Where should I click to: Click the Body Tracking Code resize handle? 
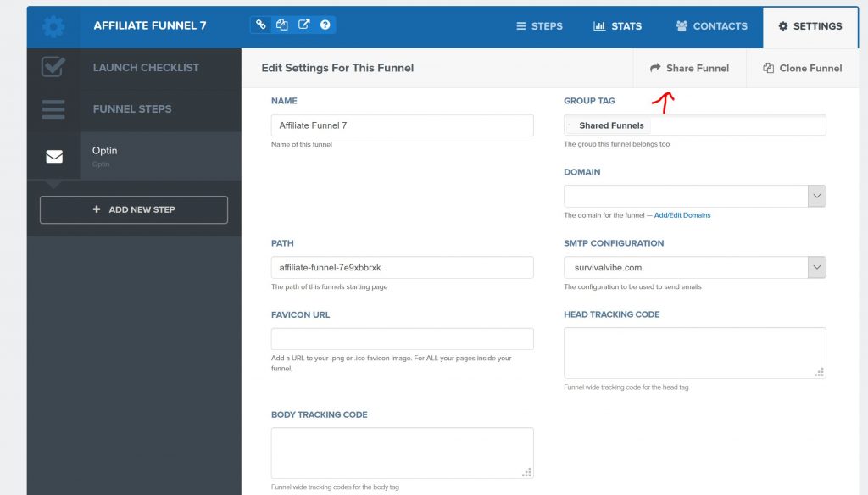[x=526, y=472]
